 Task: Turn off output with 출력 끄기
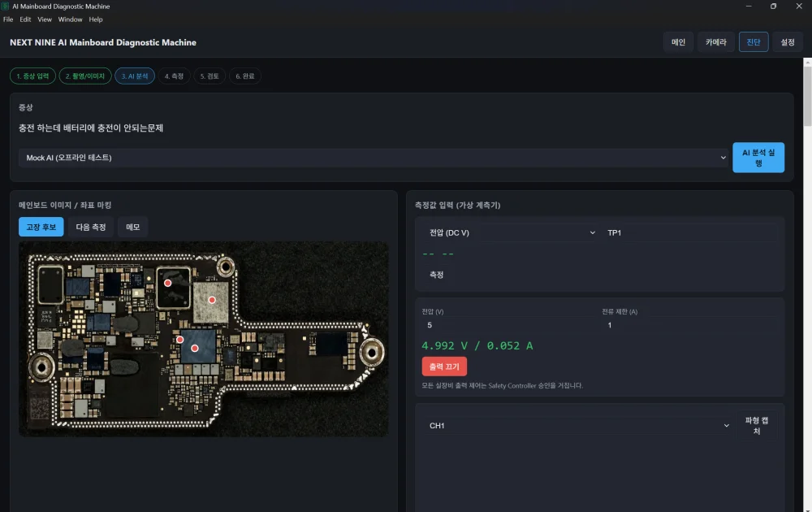pos(444,367)
